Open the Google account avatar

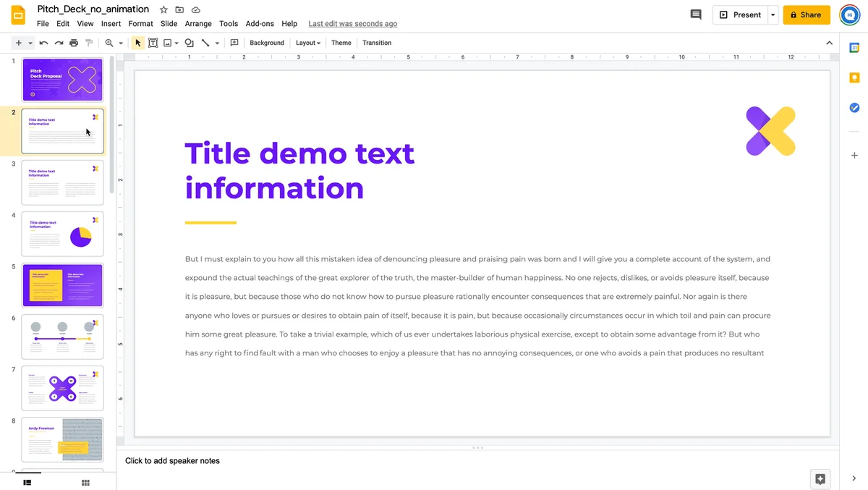(850, 14)
